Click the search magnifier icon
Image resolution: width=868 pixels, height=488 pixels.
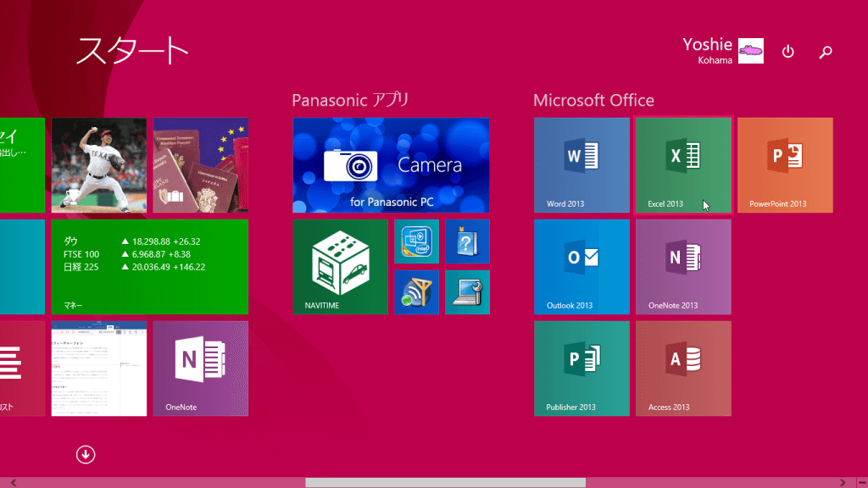click(826, 52)
